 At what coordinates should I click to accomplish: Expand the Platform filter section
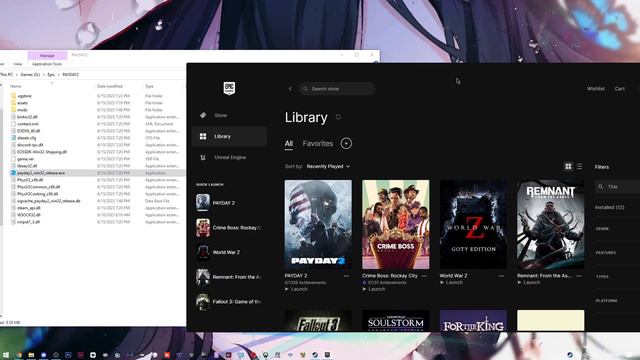606,301
